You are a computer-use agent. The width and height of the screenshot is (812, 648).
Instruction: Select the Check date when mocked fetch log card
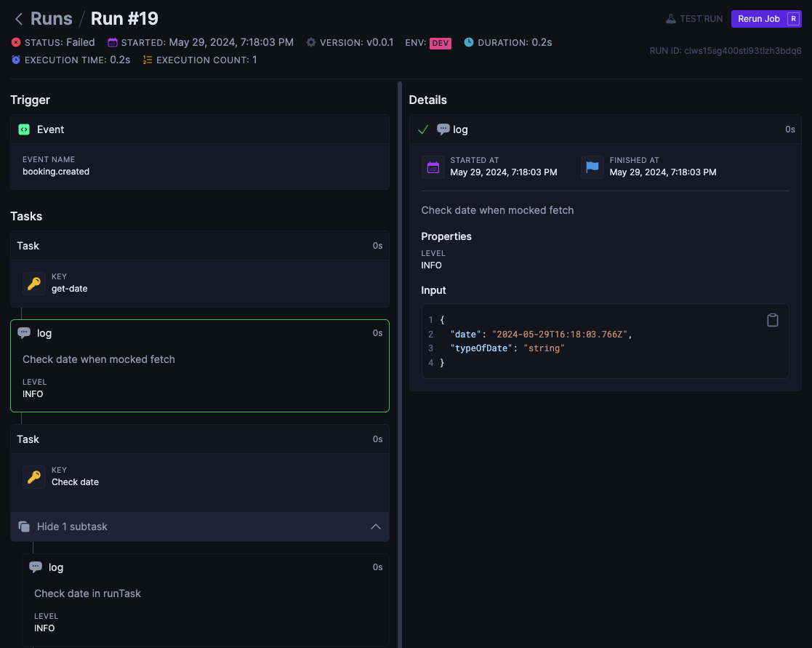[x=200, y=366]
